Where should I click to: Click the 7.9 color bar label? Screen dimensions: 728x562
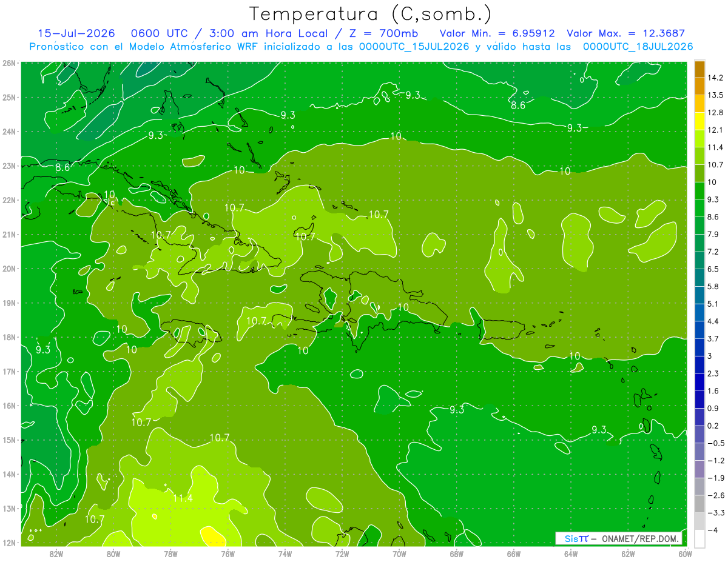(x=714, y=234)
